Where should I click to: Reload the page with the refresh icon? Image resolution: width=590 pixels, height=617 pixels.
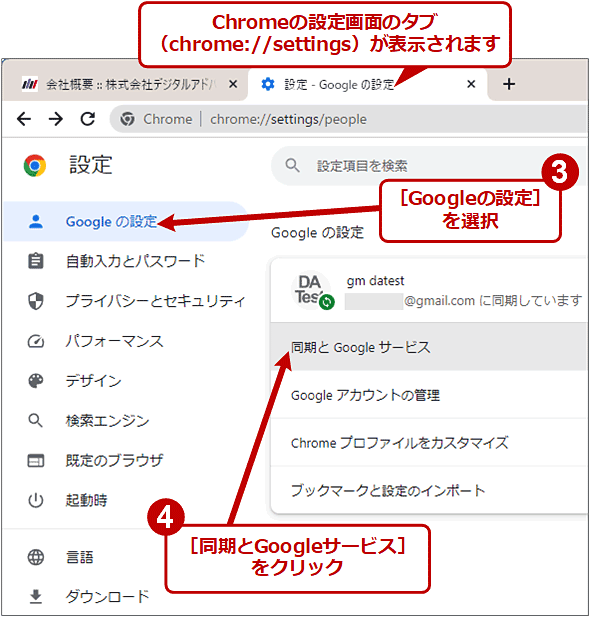coord(88,118)
